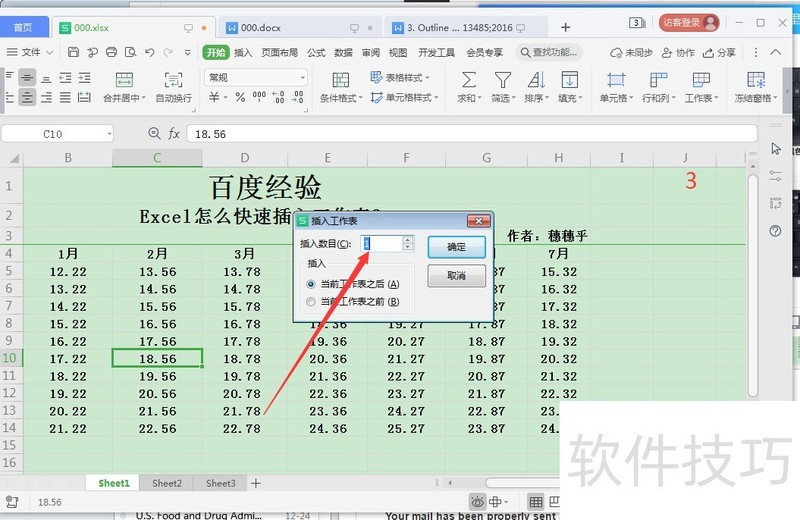Apply currency format with yen icon
The height and width of the screenshot is (520, 800).
point(214,97)
